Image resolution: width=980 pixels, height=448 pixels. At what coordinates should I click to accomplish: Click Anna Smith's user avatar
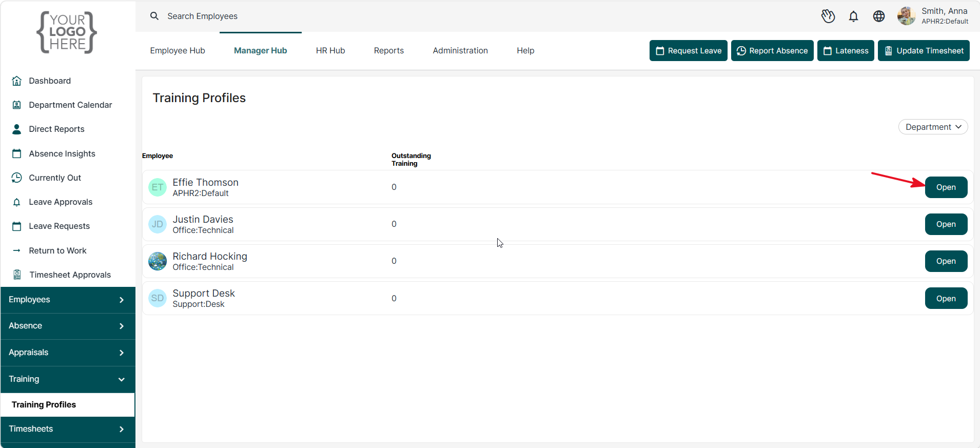[x=907, y=16]
